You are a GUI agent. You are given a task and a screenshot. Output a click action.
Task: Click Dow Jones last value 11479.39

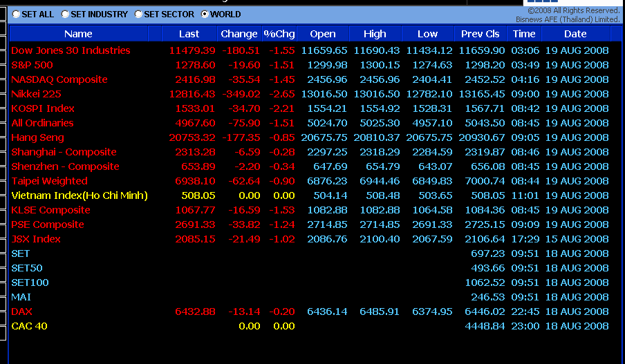[x=192, y=50]
